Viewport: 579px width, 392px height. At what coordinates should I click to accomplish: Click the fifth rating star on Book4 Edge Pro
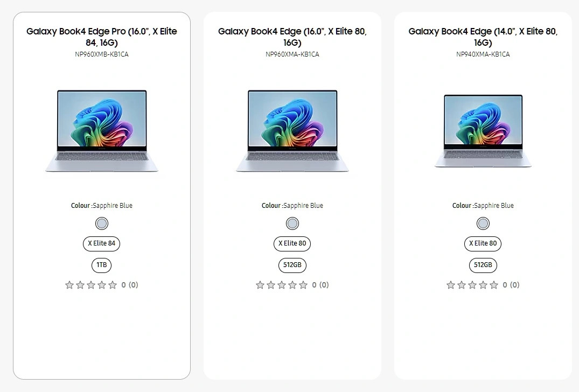click(x=113, y=285)
